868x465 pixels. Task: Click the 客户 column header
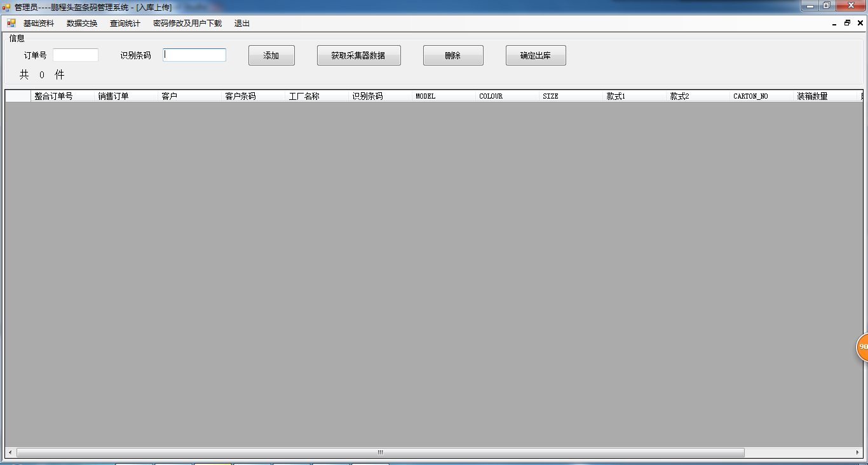(x=189, y=96)
